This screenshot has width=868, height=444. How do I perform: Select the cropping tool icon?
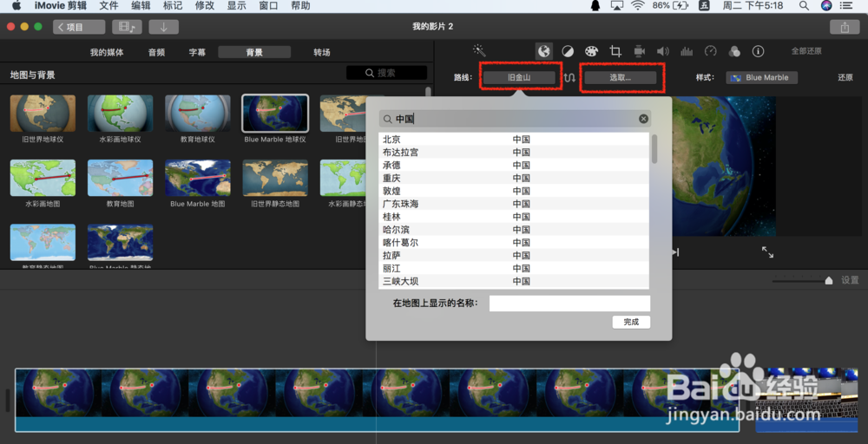point(615,51)
